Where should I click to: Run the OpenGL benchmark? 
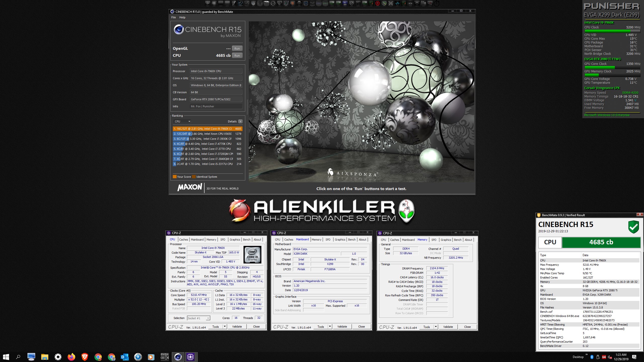coord(237,49)
